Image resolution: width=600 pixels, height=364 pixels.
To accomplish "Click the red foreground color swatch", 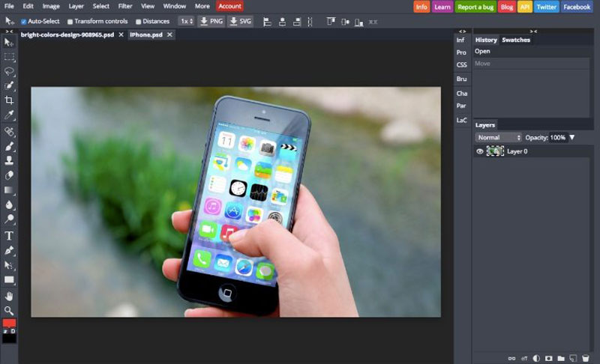I will [9, 323].
